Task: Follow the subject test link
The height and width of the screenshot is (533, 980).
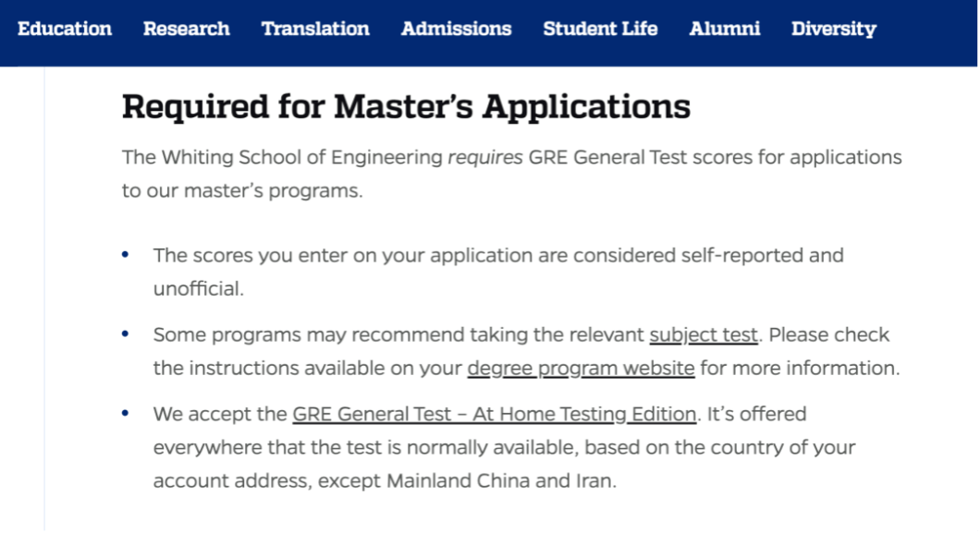Action: (x=704, y=335)
